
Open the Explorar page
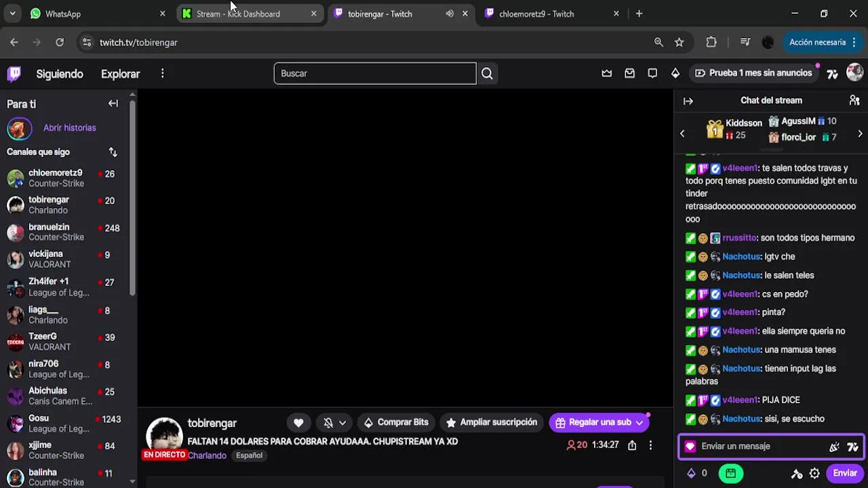tap(120, 74)
